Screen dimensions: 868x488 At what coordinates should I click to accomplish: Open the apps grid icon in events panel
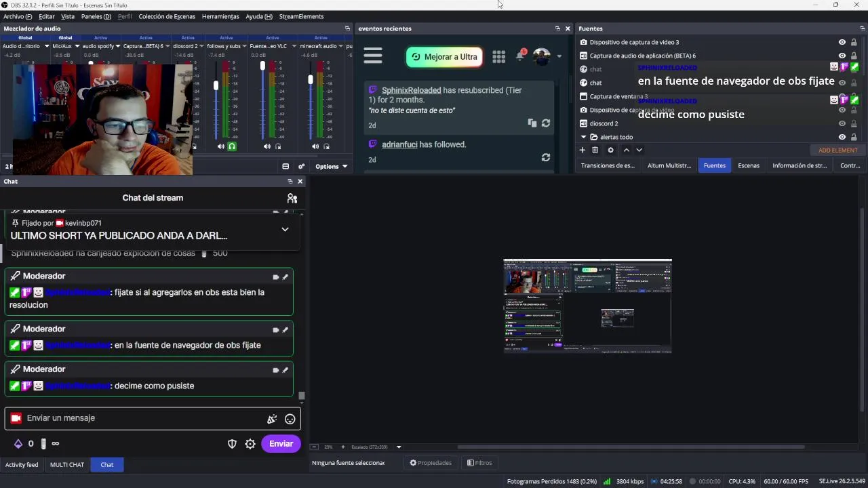click(x=498, y=57)
